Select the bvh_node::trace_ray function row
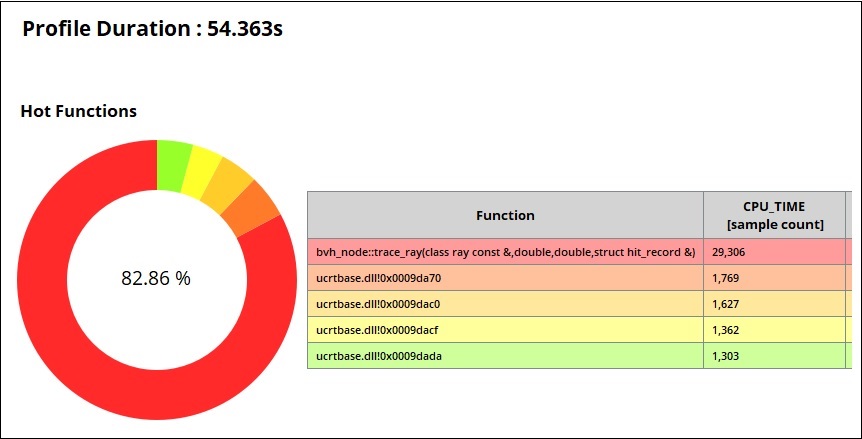The height and width of the screenshot is (439, 862). (505, 252)
